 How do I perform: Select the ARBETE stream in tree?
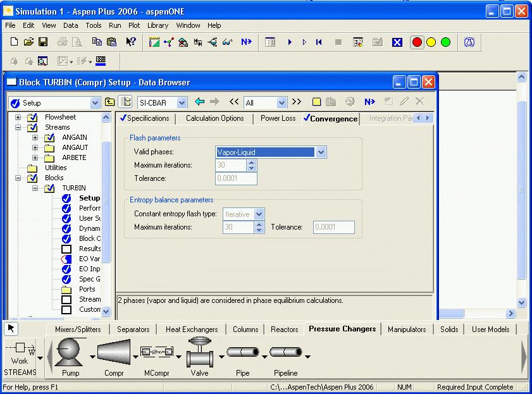coord(74,157)
